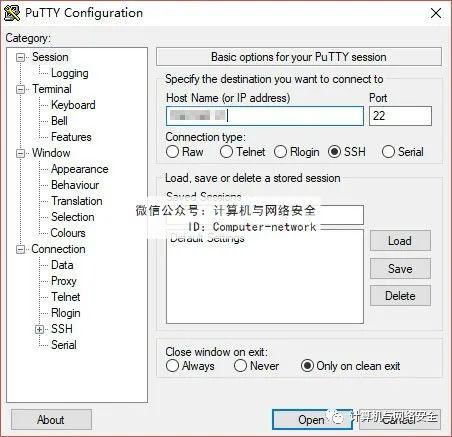Close the PuTTY Configuration window
The image size is (452, 437).
436,13
